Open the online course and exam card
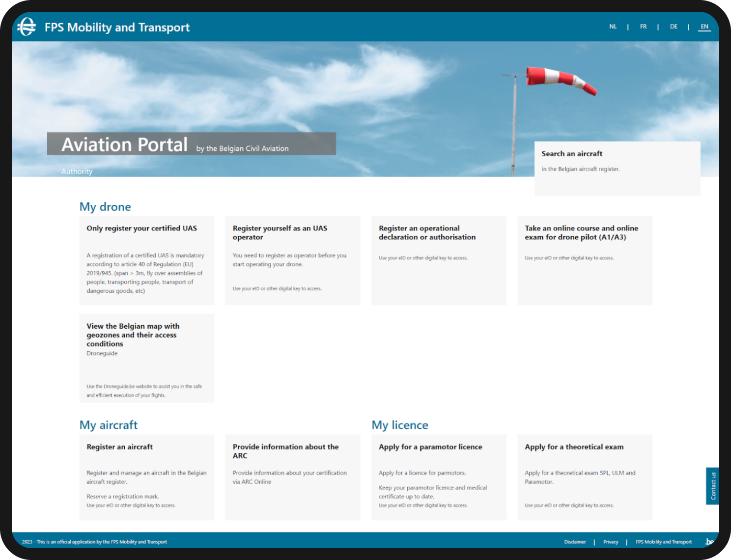 585,260
